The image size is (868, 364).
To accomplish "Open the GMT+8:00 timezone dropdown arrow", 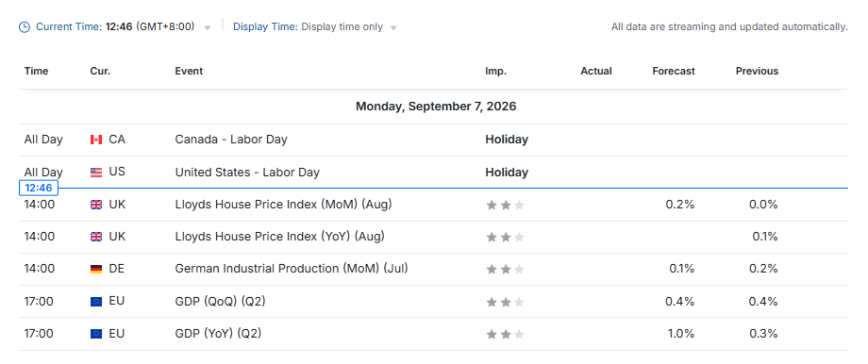I will click(x=208, y=27).
